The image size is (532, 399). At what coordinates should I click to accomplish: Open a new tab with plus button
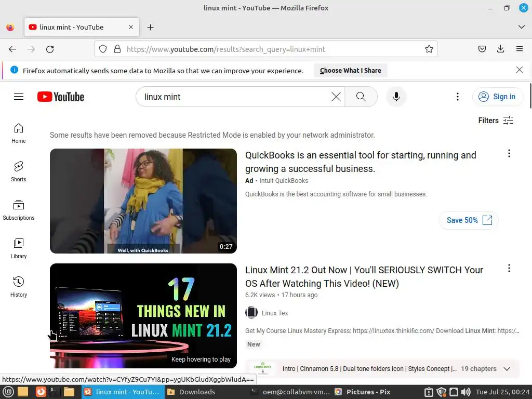point(150,27)
